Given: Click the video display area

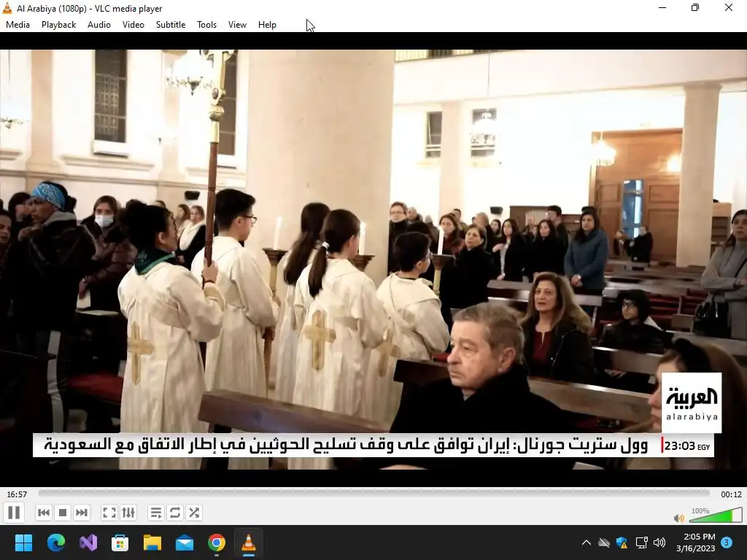Looking at the screenshot, I should point(373,260).
